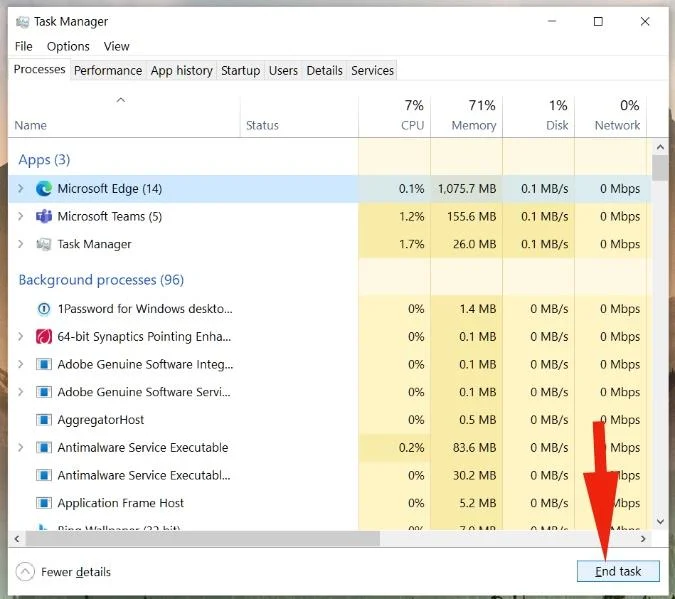
Task: Sort by the CPU column header
Action: (x=394, y=115)
